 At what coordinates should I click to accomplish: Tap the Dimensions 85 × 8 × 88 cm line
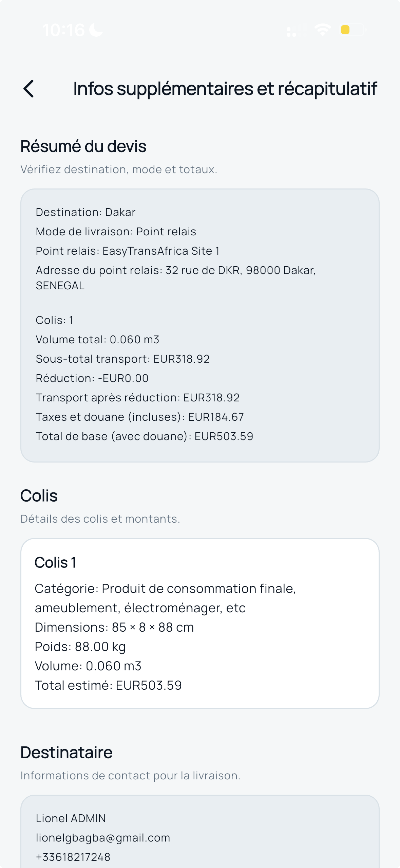pyautogui.click(x=114, y=627)
